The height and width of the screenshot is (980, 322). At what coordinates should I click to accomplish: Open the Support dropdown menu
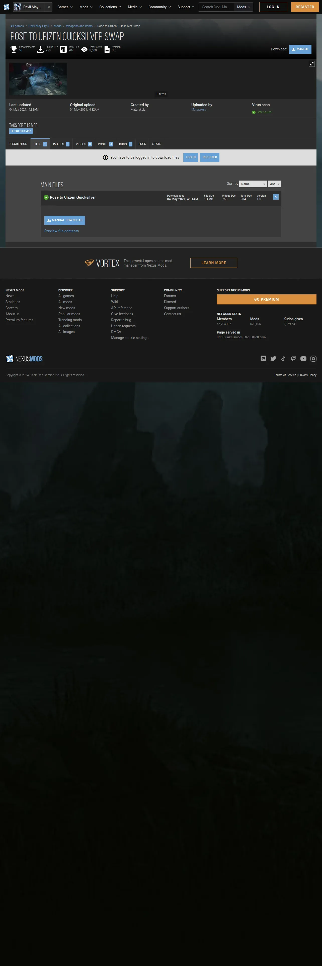pyautogui.click(x=186, y=7)
